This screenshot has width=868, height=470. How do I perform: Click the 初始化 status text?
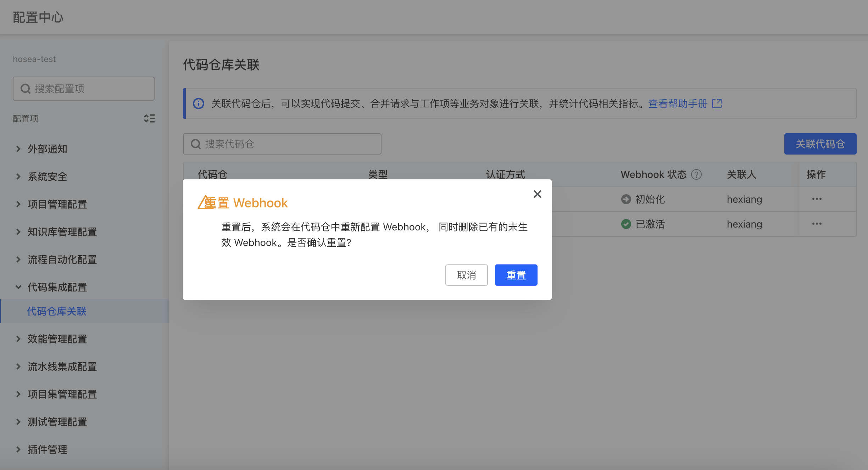tap(650, 199)
